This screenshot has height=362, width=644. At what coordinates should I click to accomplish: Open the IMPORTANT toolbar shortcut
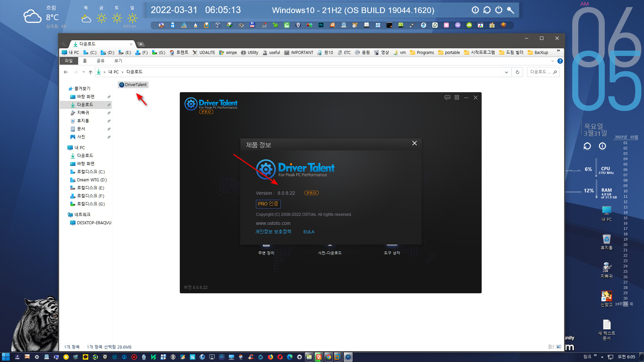pos(299,53)
